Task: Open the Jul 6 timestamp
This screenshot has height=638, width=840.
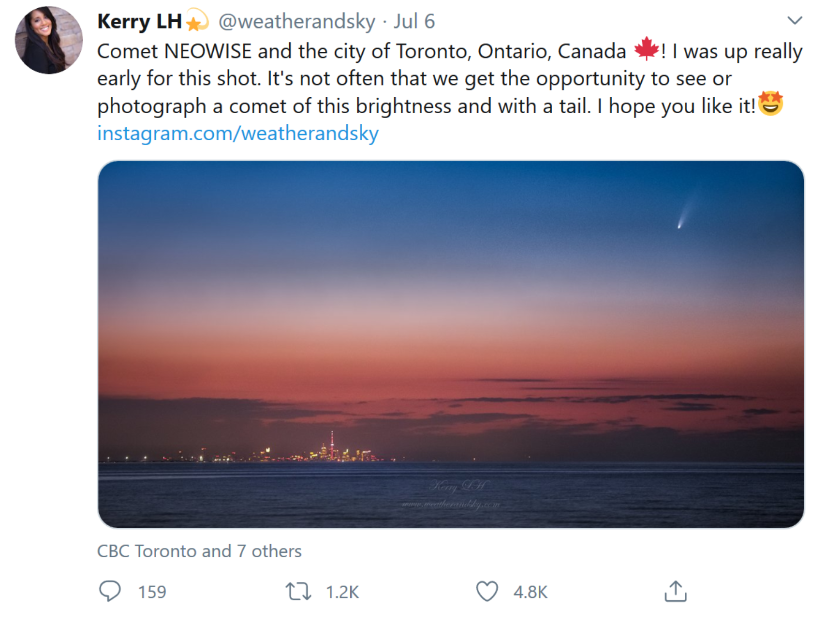Action: [414, 21]
